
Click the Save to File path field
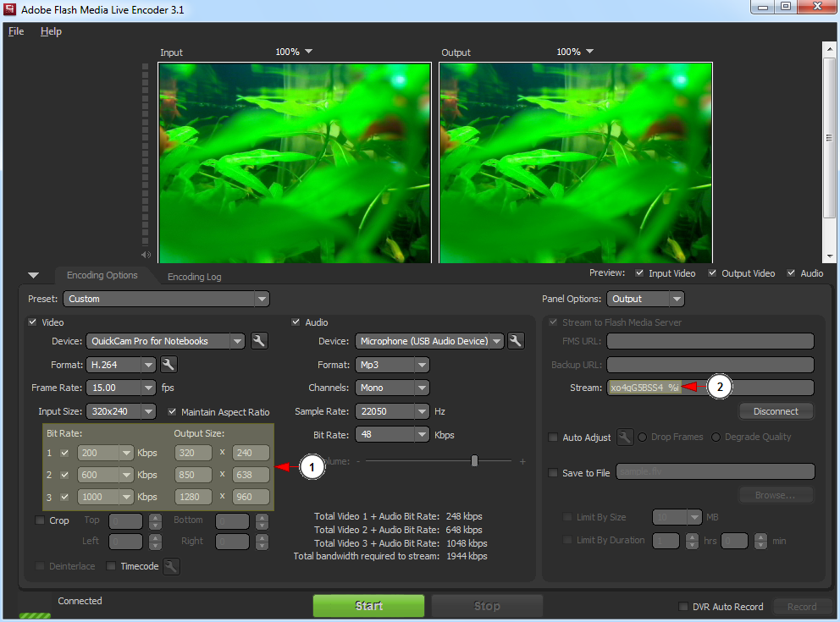tap(716, 471)
